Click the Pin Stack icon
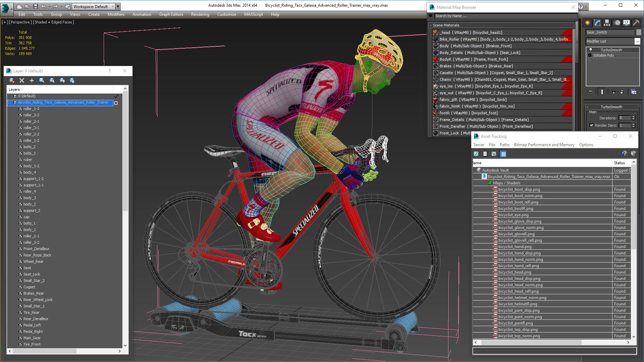Image resolution: width=644 pixels, height=362 pixels. pos(590,92)
